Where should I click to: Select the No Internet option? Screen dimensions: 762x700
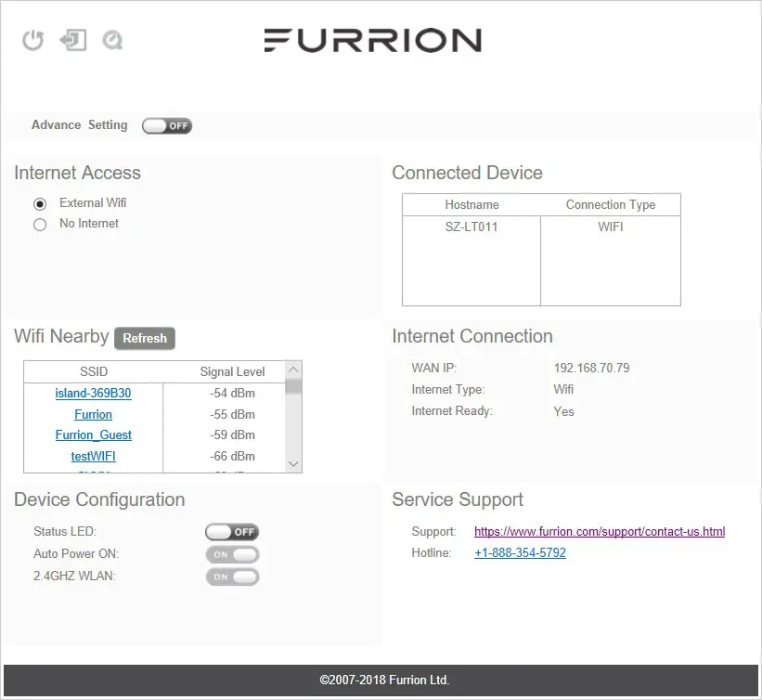[x=38, y=223]
